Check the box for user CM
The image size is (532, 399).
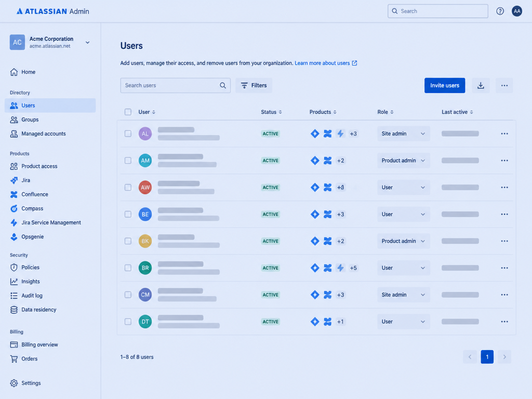pos(128,295)
